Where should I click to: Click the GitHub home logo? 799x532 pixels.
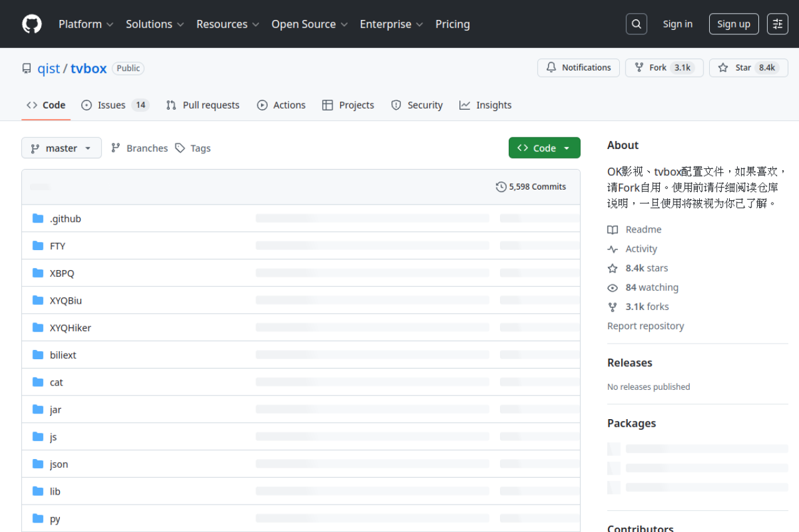tap(31, 24)
